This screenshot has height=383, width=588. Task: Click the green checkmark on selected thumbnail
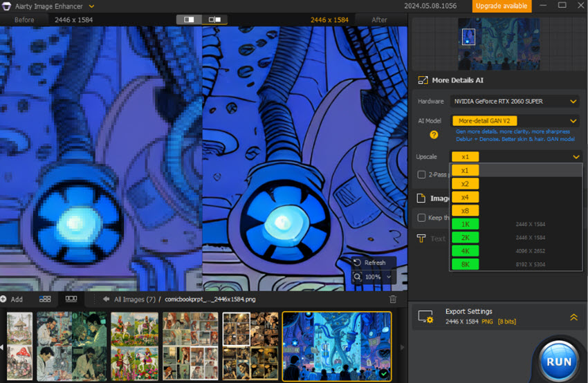[x=383, y=373]
